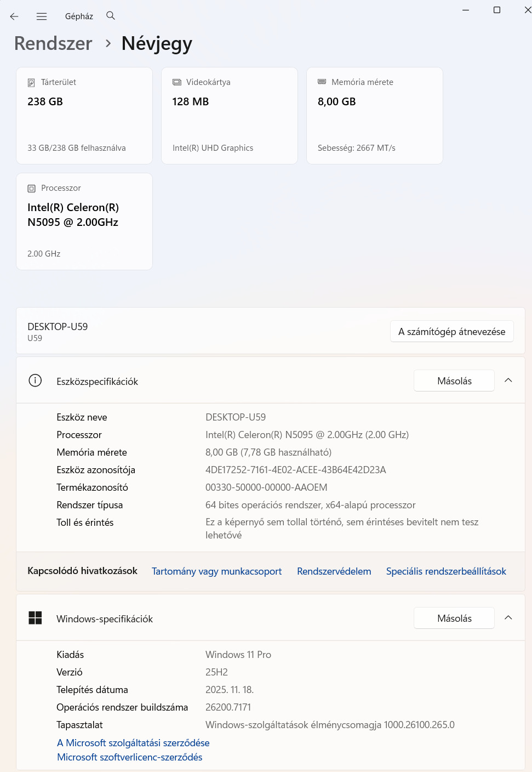Click the Memória mérete RAM icon
The height and width of the screenshot is (772, 532).
coord(322,82)
